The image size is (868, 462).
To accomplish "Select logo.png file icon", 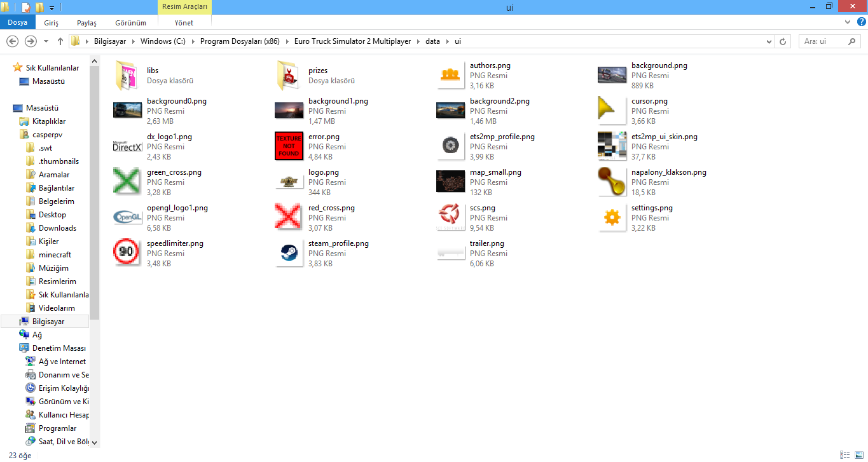I will pyautogui.click(x=289, y=182).
